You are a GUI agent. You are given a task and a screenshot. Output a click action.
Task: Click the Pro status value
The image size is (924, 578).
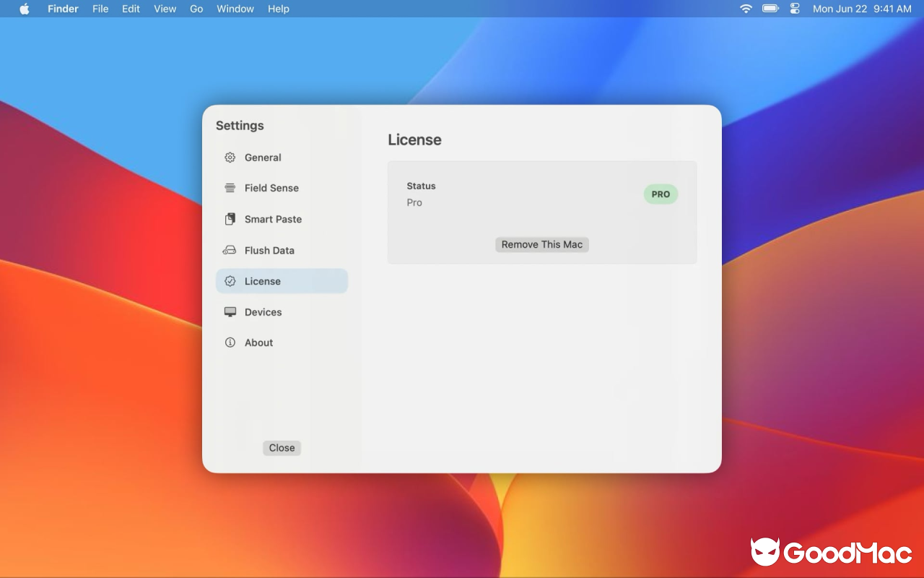pyautogui.click(x=414, y=202)
